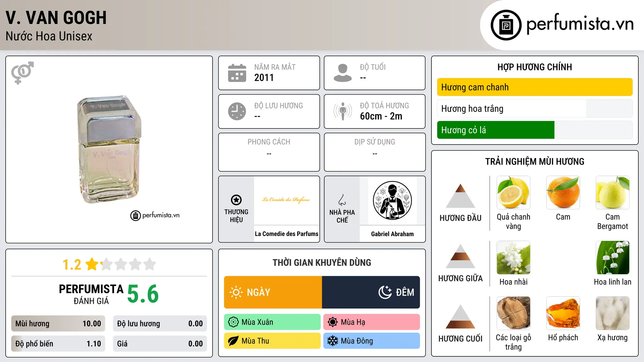Click the Quả chanh vàng lemon image
Viewport: 644px width, 362px height.
pyautogui.click(x=514, y=193)
